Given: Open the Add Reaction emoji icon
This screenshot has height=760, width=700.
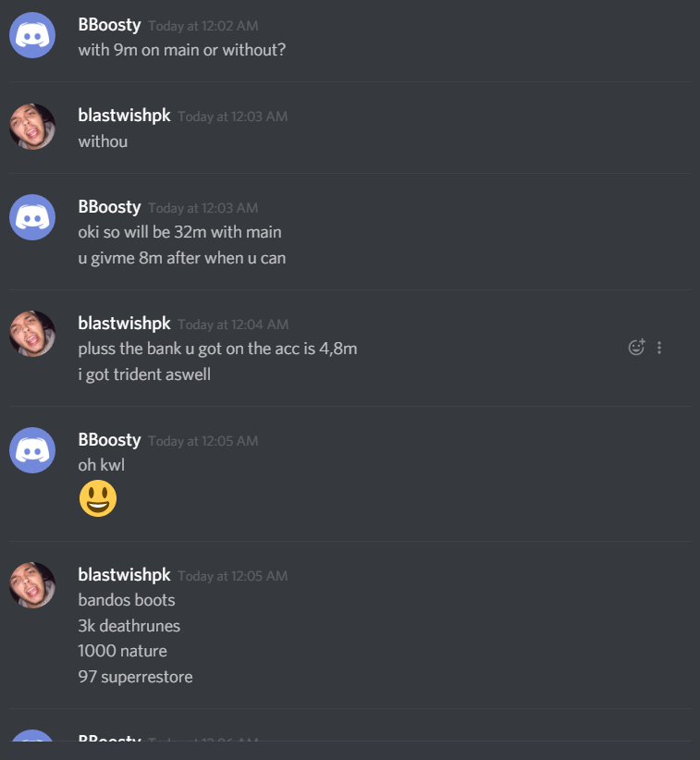Looking at the screenshot, I should pyautogui.click(x=636, y=347).
